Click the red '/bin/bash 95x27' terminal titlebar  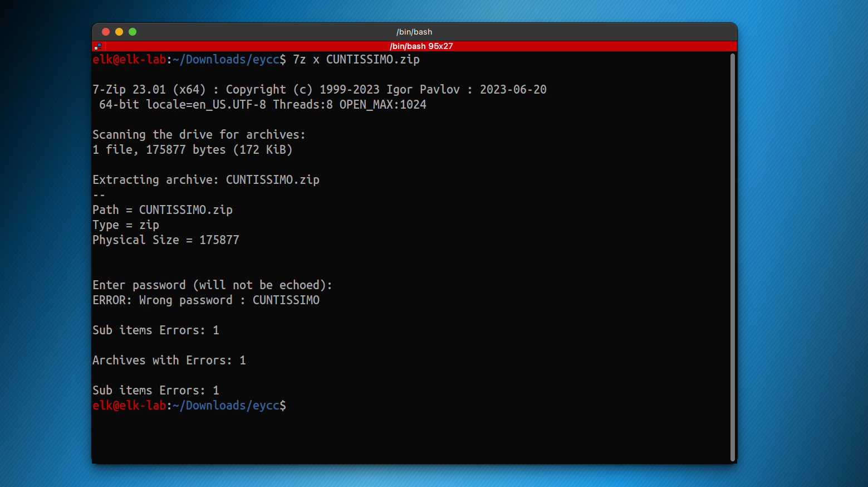(x=421, y=46)
